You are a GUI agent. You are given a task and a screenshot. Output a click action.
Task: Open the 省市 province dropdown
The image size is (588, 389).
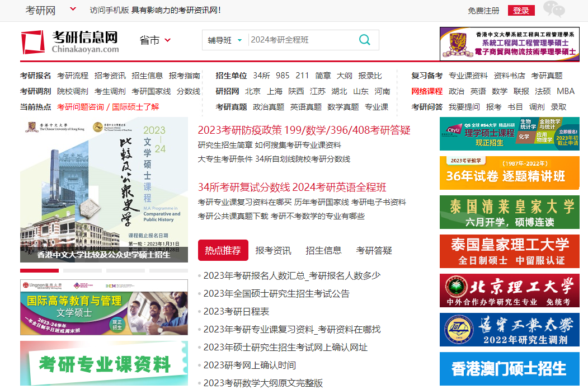coord(155,40)
